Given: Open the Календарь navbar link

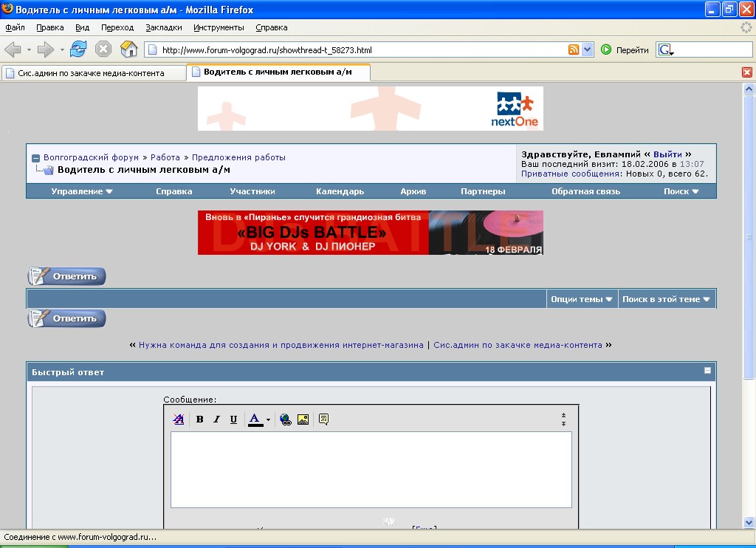Looking at the screenshot, I should pos(340,191).
